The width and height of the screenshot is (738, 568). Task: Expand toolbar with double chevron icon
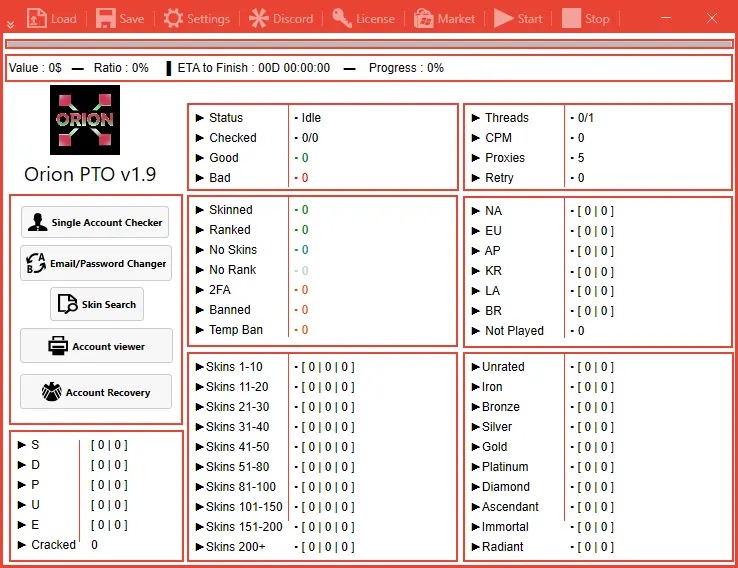[10, 24]
